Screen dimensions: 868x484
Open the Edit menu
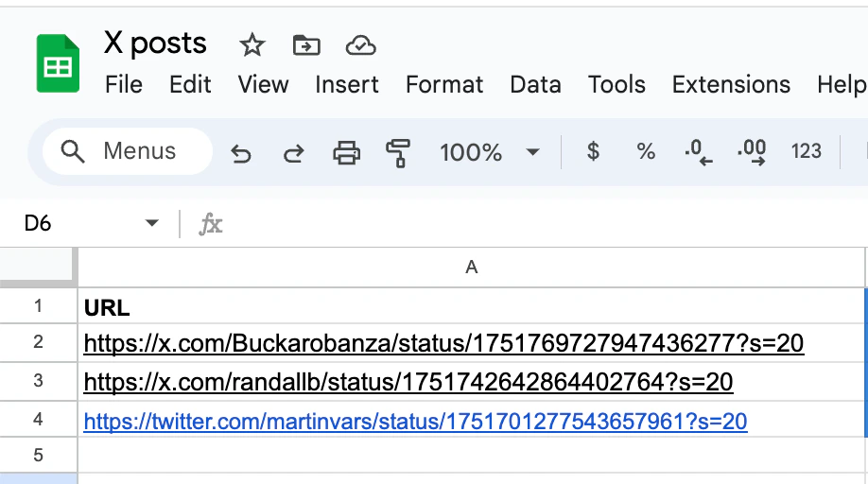coord(190,85)
